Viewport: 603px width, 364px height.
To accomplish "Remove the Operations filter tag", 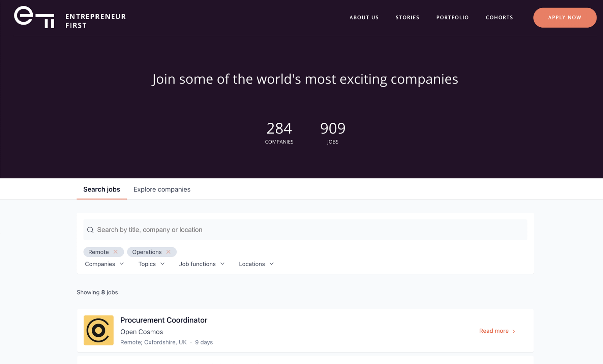I will 169,252.
